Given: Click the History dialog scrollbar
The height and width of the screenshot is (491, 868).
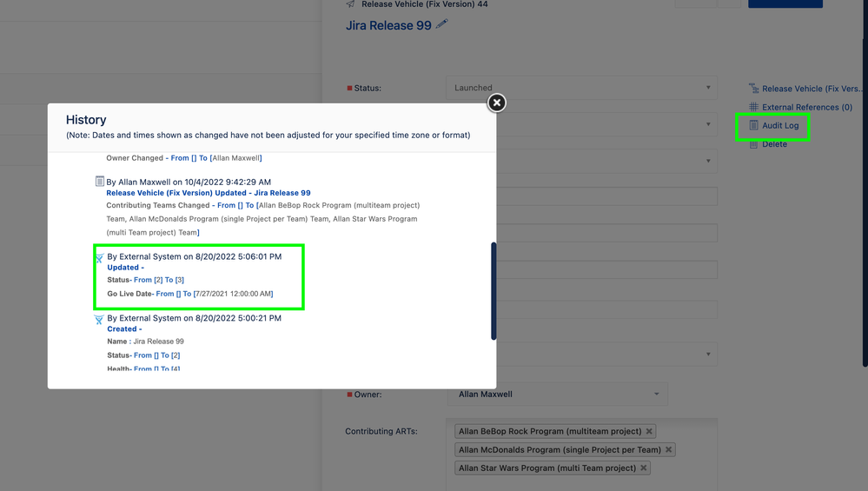Looking at the screenshot, I should coord(494,290).
